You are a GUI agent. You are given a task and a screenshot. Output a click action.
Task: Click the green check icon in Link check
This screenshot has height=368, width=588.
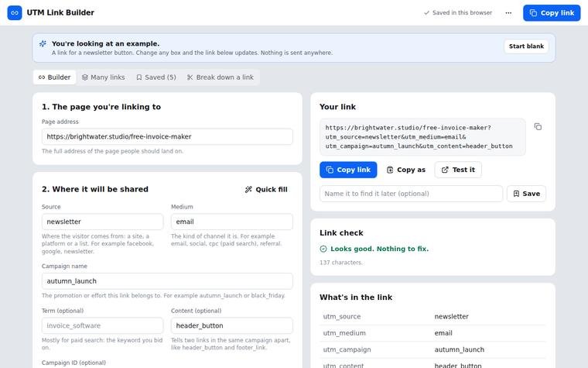point(323,249)
